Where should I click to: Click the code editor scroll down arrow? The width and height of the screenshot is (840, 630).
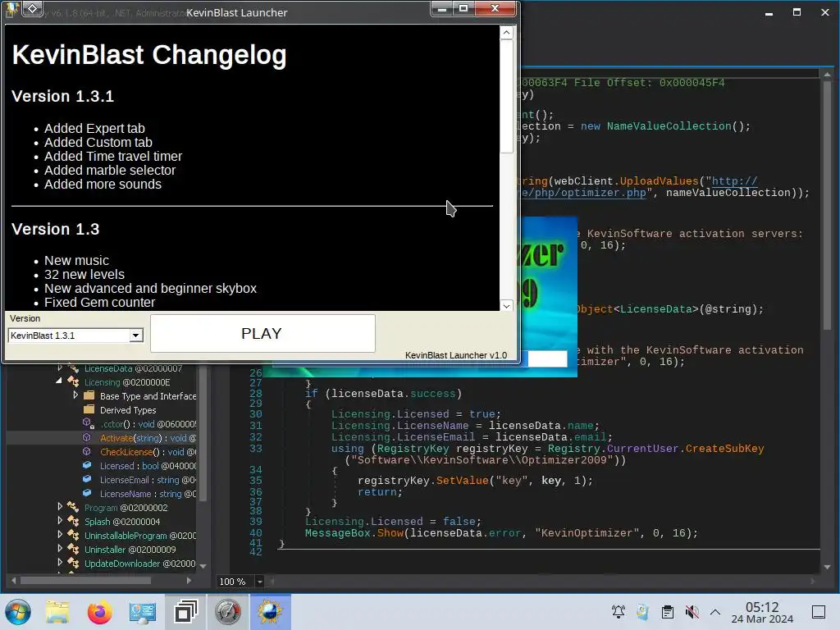coord(827,567)
